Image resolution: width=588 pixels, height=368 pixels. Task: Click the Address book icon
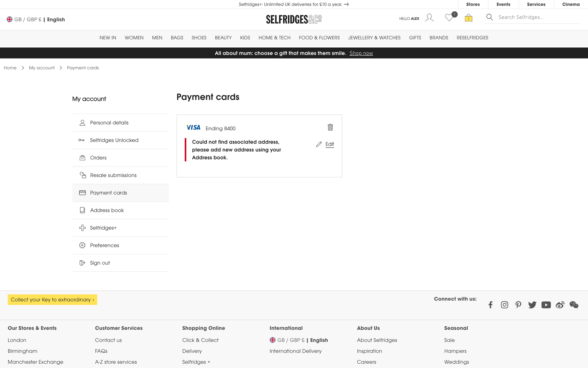tap(82, 210)
